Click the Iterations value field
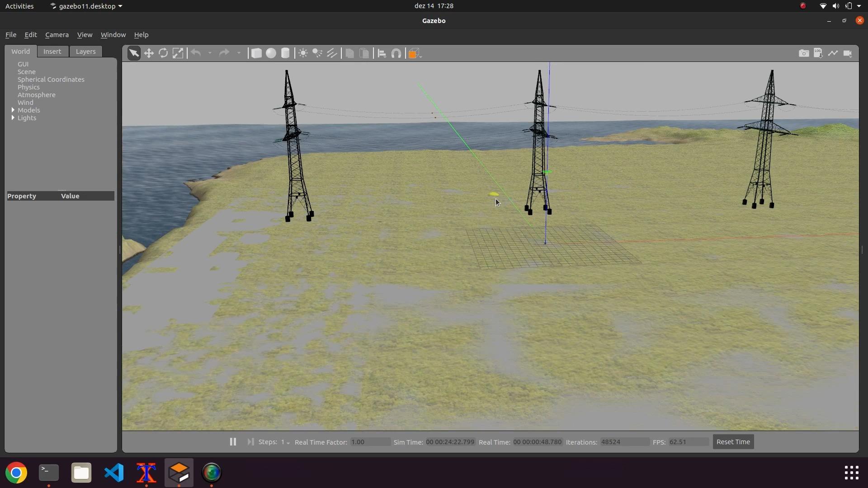This screenshot has width=868, height=488. [x=625, y=442]
